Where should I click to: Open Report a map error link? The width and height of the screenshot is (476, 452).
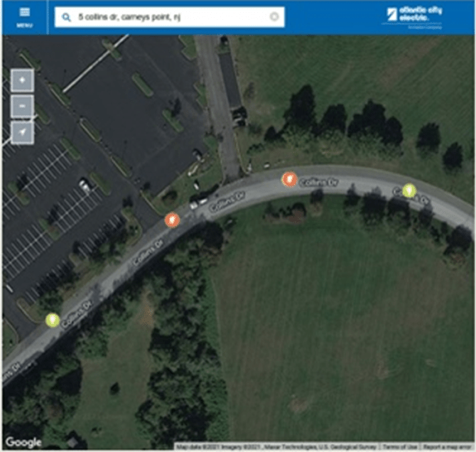click(x=447, y=447)
